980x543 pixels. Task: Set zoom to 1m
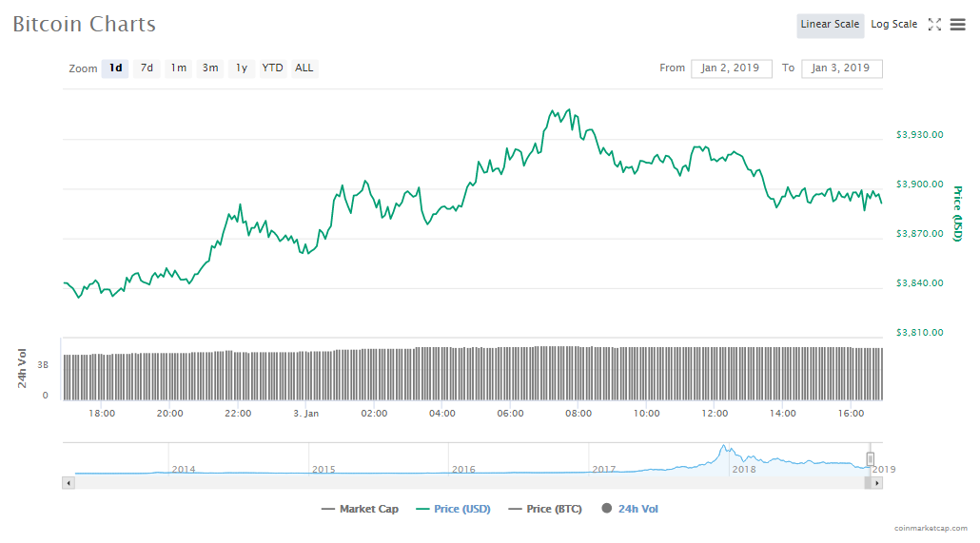coord(178,68)
